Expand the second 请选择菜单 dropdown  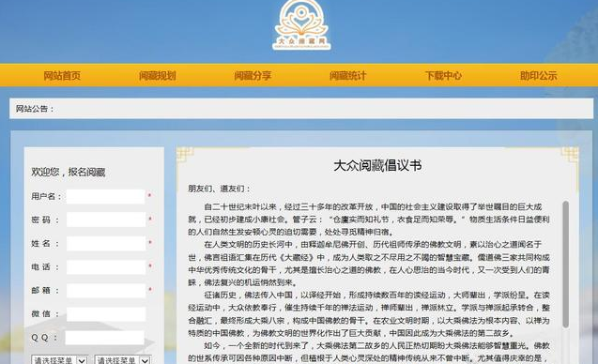coord(123,360)
